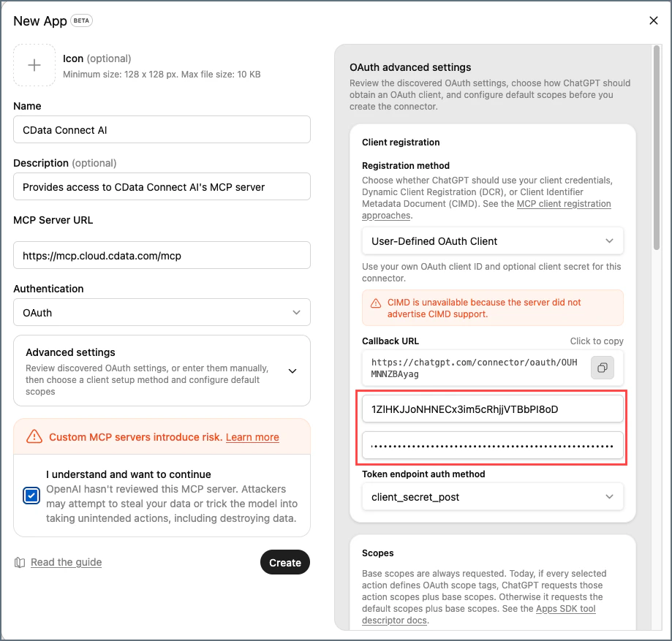The image size is (672, 641).
Task: Click the book icon beside Read the guide
Action: 20,562
